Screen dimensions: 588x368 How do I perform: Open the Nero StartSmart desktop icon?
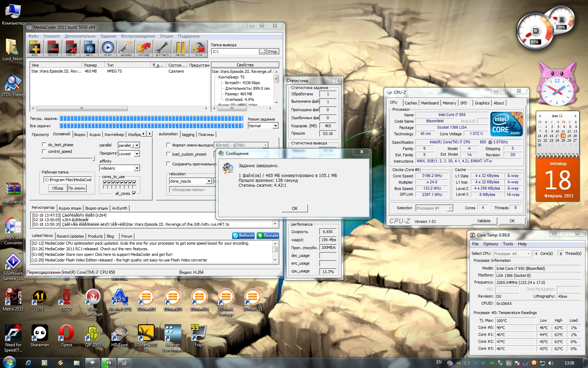tap(93, 302)
